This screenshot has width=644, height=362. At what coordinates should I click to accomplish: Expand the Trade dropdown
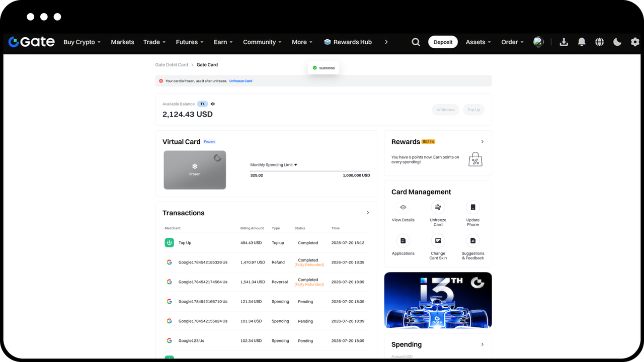click(x=154, y=42)
